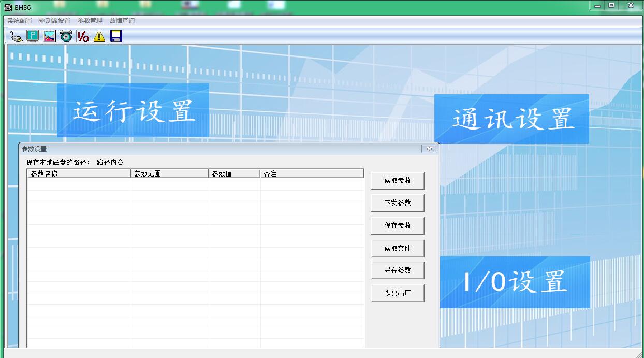Click the blue floppy disk save icon
This screenshot has width=644, height=358.
tap(116, 36)
